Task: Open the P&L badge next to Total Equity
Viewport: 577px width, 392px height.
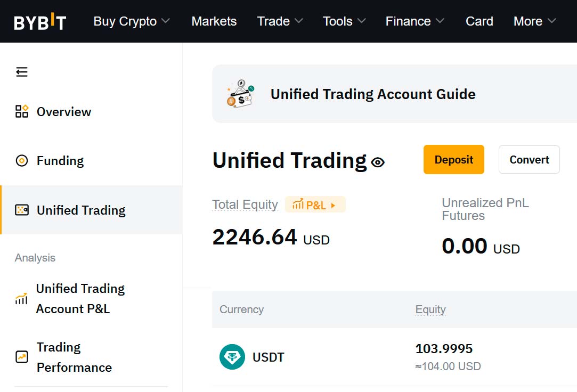Action: [315, 205]
